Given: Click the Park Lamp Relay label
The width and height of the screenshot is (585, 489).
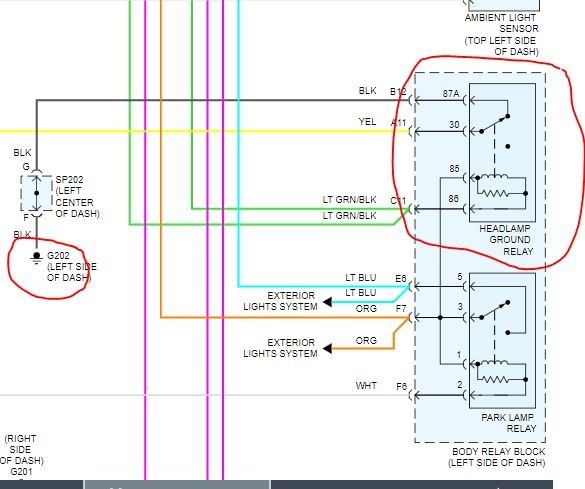Looking at the screenshot, I should 508,423.
